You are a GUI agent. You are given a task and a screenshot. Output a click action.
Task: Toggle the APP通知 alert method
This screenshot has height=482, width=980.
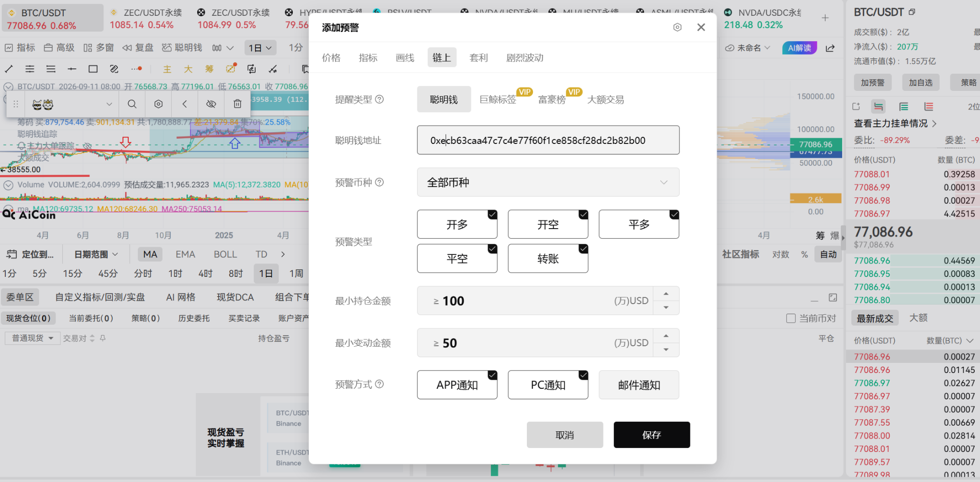pyautogui.click(x=457, y=385)
